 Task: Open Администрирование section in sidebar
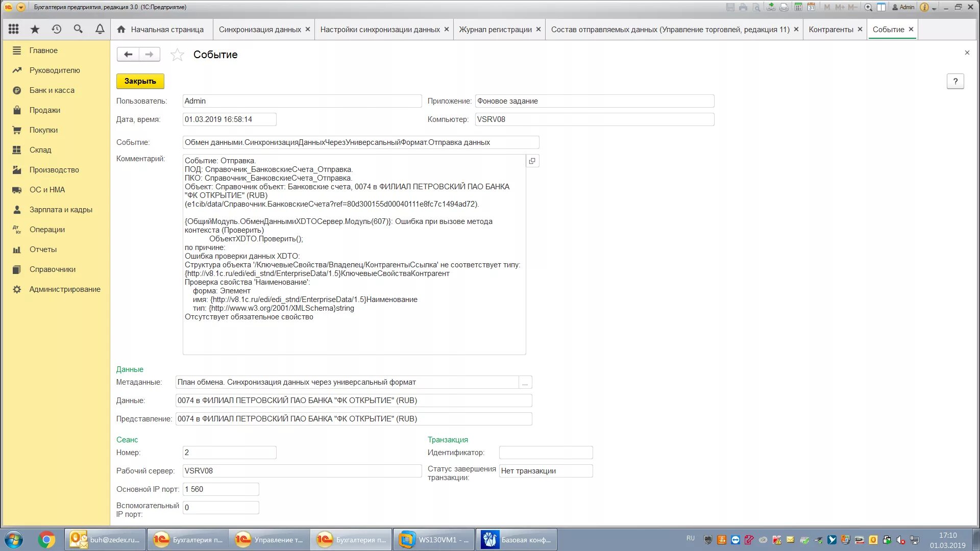coord(64,289)
